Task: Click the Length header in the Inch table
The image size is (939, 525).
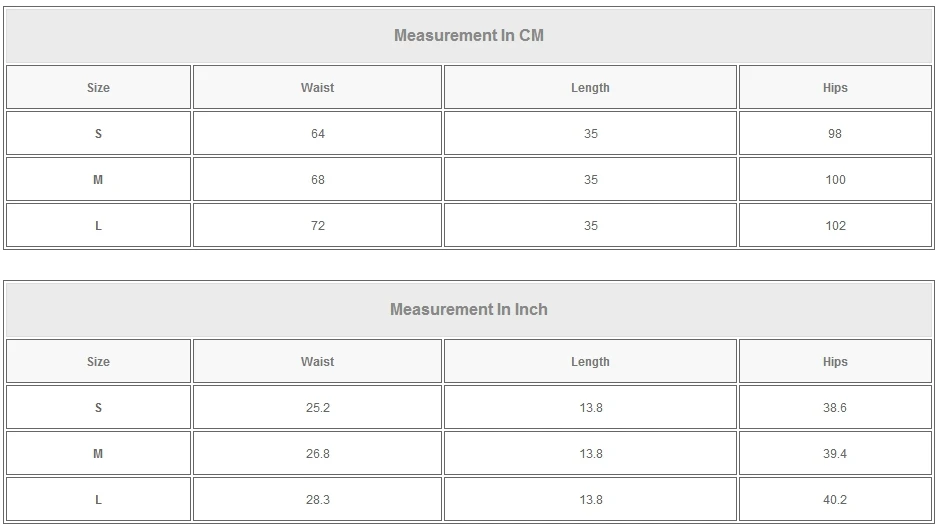Action: pyautogui.click(x=590, y=362)
